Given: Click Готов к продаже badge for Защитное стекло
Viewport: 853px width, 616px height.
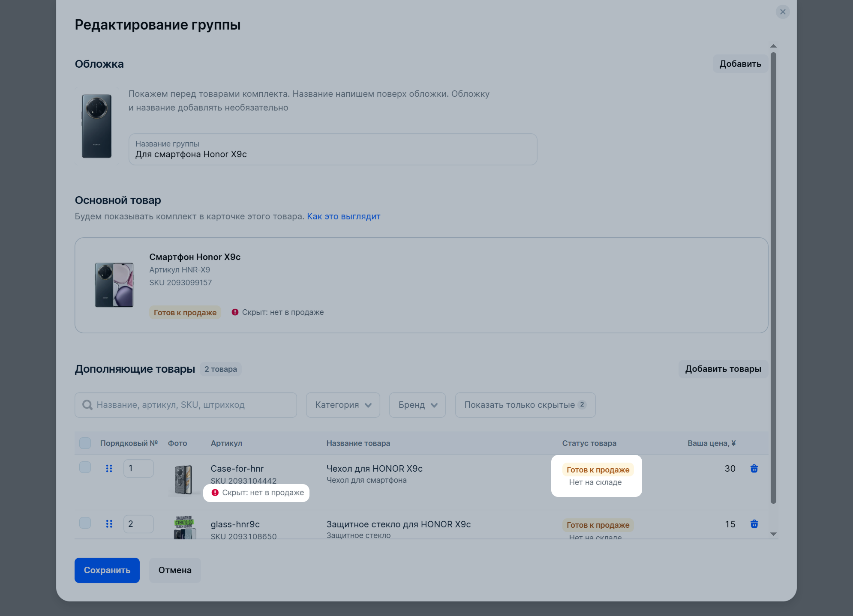Looking at the screenshot, I should pos(598,525).
